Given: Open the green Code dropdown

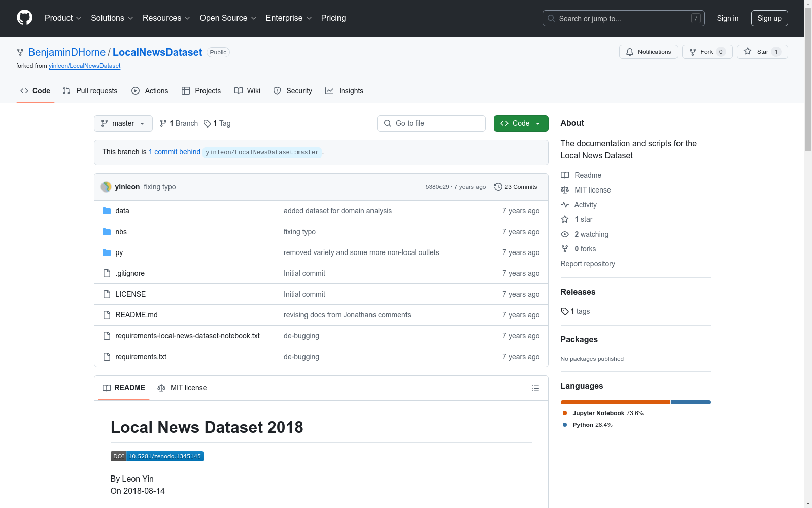Looking at the screenshot, I should (521, 123).
